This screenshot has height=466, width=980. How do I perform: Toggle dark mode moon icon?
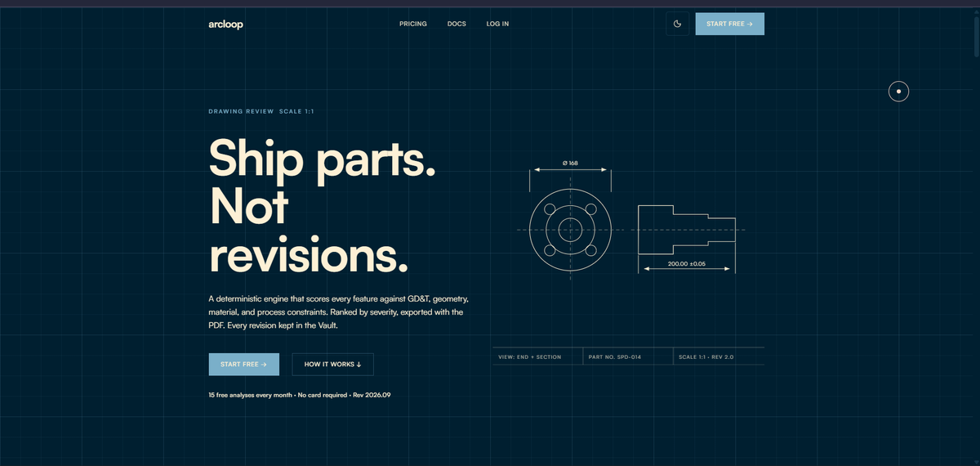(x=677, y=24)
